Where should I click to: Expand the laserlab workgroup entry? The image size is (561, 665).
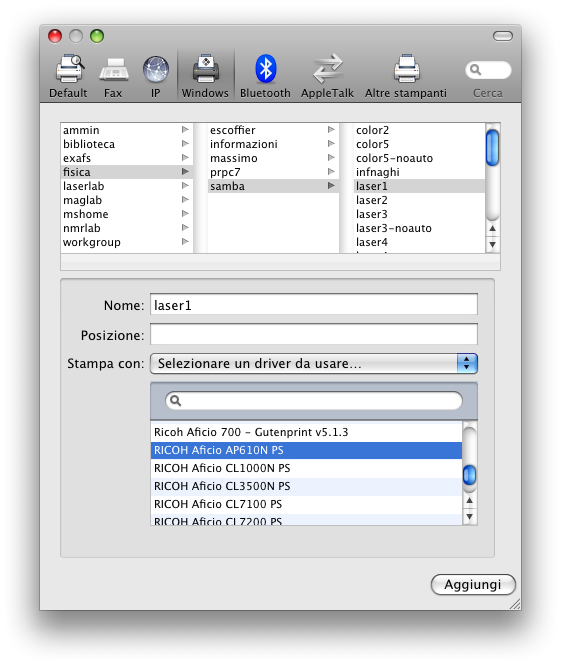tap(185, 186)
